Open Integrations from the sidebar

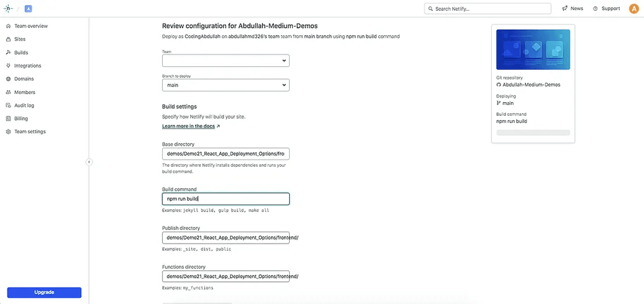point(27,66)
